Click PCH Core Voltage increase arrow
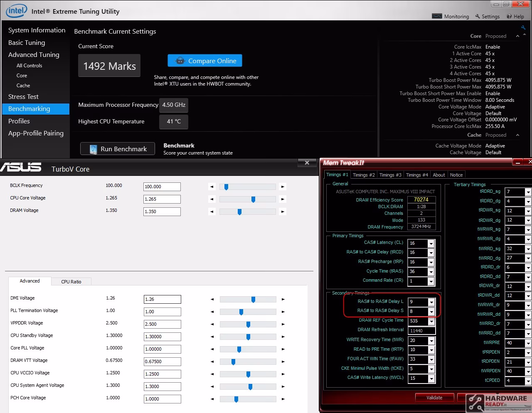The height and width of the screenshot is (413, 532). click(x=283, y=399)
